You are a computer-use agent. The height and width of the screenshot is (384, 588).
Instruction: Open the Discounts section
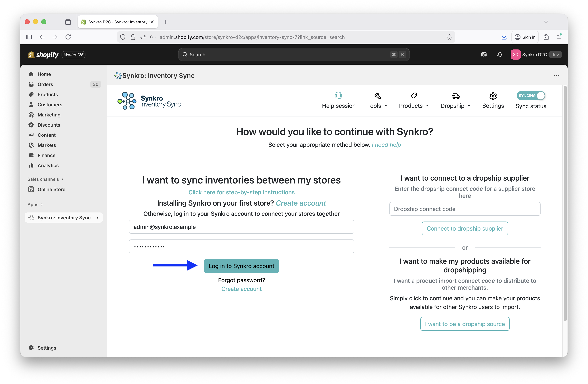pos(49,125)
